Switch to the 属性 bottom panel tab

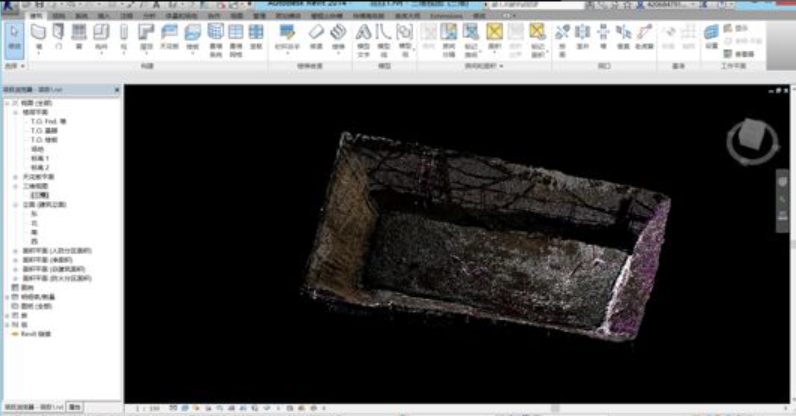[x=75, y=407]
